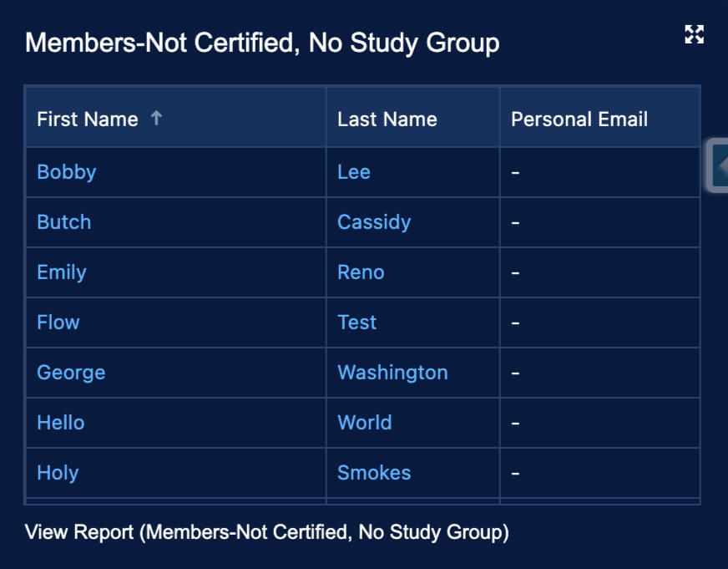Viewport: 728px width, 569px height.
Task: Open George's member record
Action: coord(71,373)
